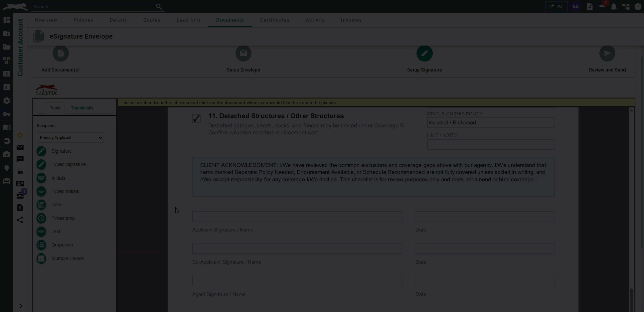Click the Setup Envelope step icon
Screen dimensions: 644x312
click(243, 53)
